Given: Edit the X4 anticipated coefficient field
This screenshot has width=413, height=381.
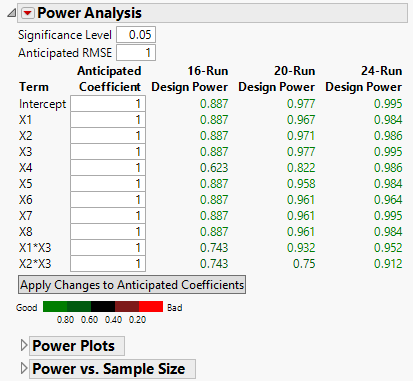Looking at the screenshot, I should [x=108, y=168].
